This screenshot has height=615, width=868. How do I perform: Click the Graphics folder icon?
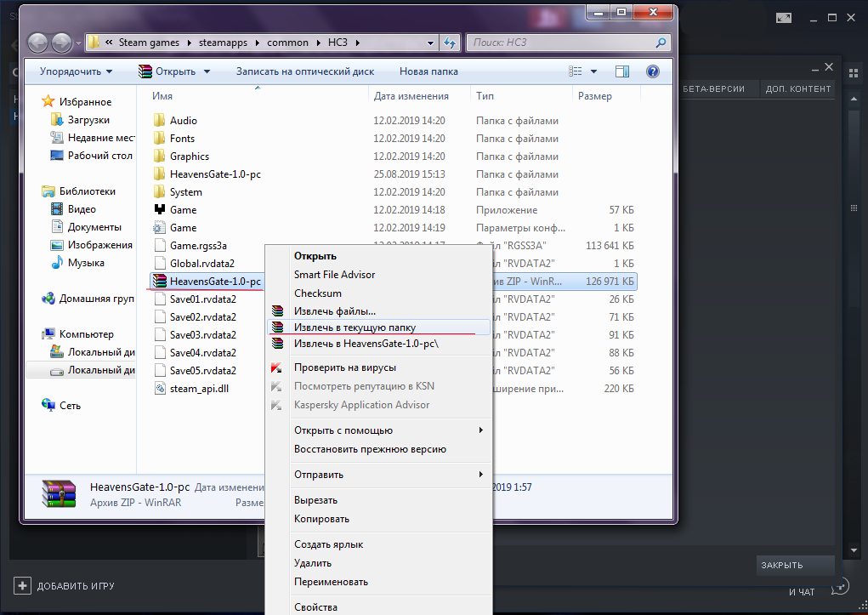[160, 157]
